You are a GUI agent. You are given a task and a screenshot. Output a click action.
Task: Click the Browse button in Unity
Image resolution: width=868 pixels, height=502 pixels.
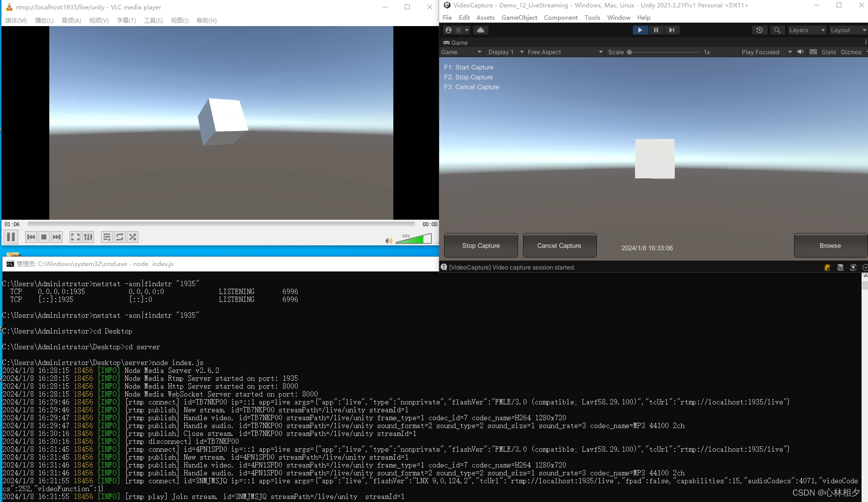pos(830,245)
